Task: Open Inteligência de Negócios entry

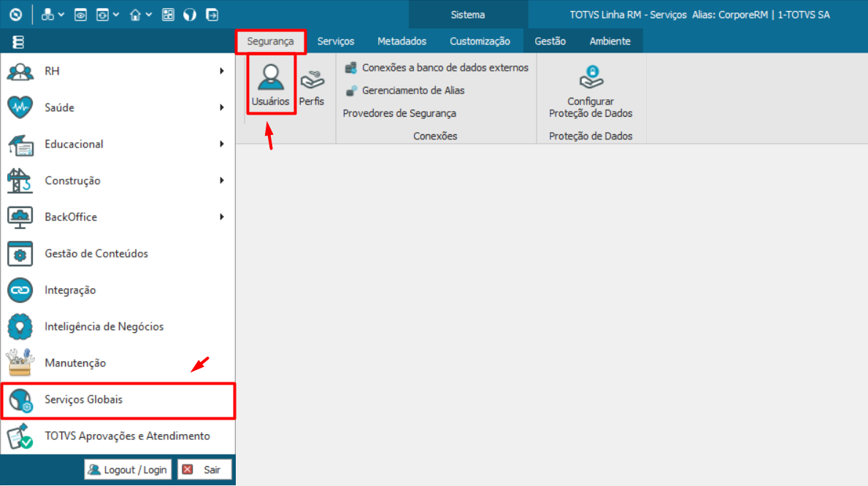Action: (x=118, y=327)
